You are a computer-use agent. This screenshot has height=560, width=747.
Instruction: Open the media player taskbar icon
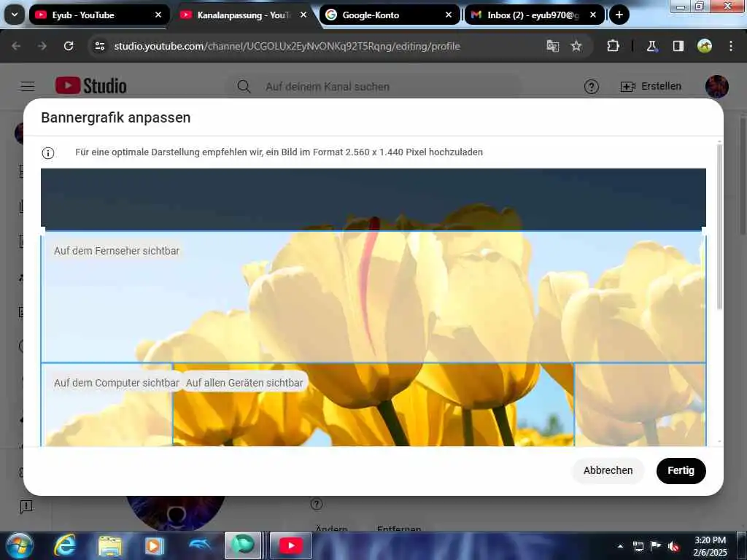[154, 545]
